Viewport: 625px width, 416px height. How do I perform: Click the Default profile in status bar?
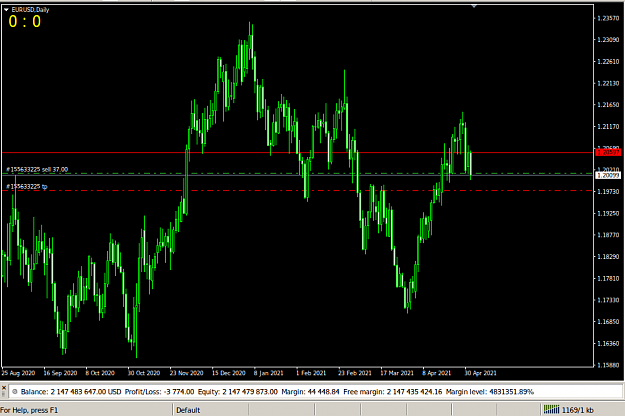[188, 410]
